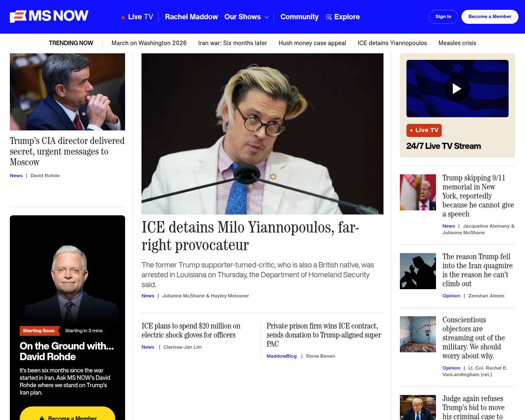
Task: Open trending topic March on Washington 2026
Action: (149, 43)
